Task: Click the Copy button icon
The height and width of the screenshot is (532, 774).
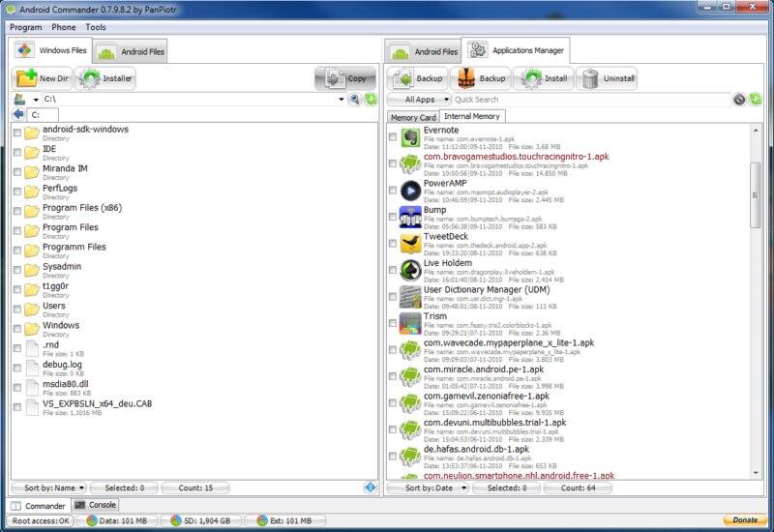Action: [335, 78]
